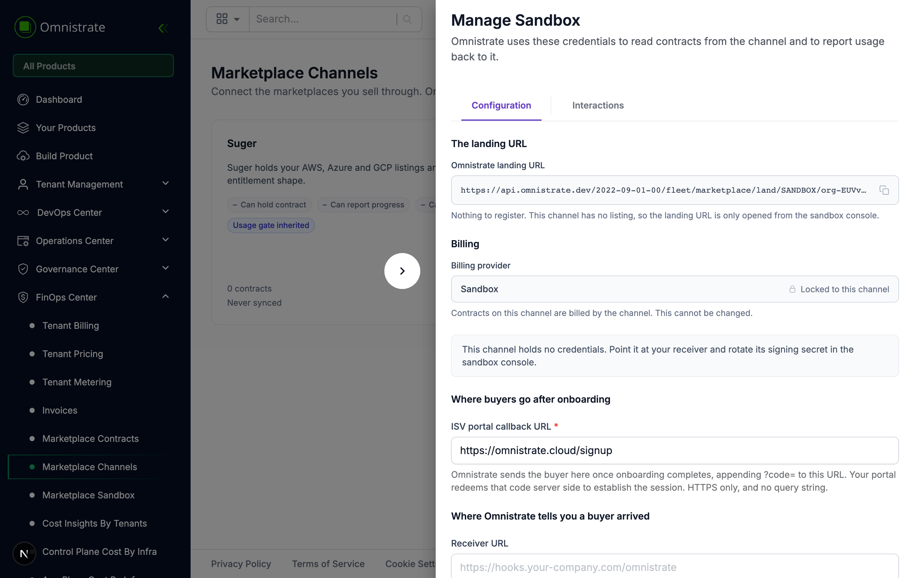Switch to the Interactions tab
This screenshot has width=924, height=578.
pyautogui.click(x=597, y=106)
